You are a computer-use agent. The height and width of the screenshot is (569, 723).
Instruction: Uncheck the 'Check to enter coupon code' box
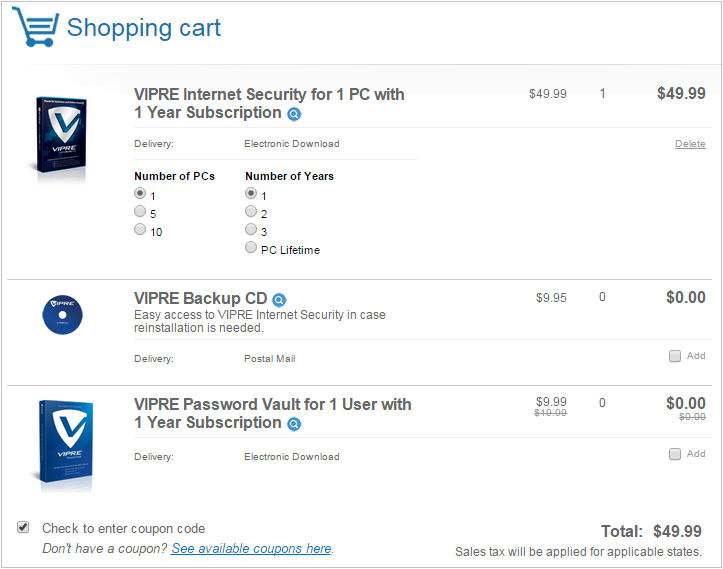coord(23,527)
